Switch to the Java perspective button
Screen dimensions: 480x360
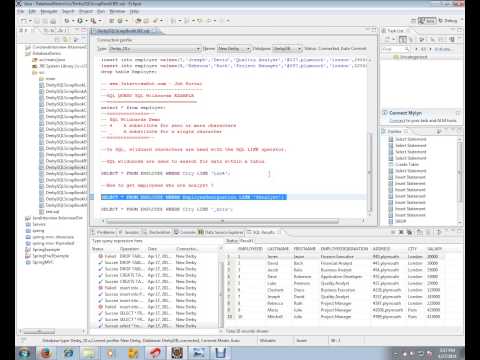click(x=427, y=21)
